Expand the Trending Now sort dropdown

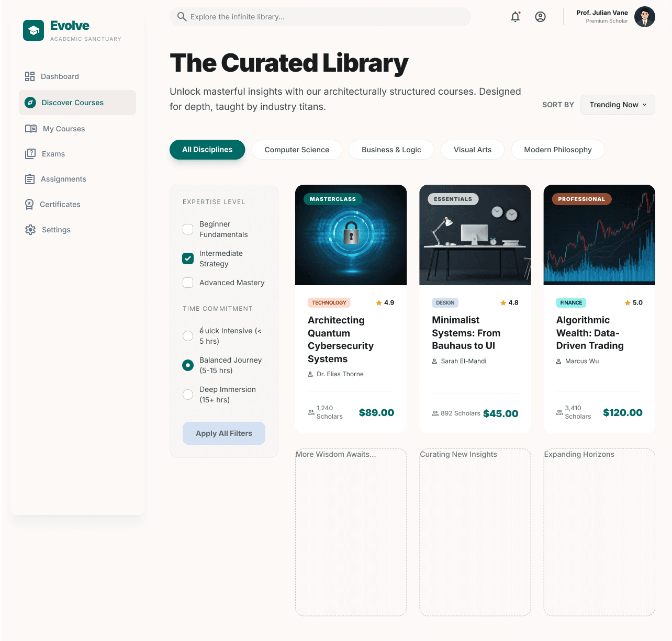[x=618, y=105]
